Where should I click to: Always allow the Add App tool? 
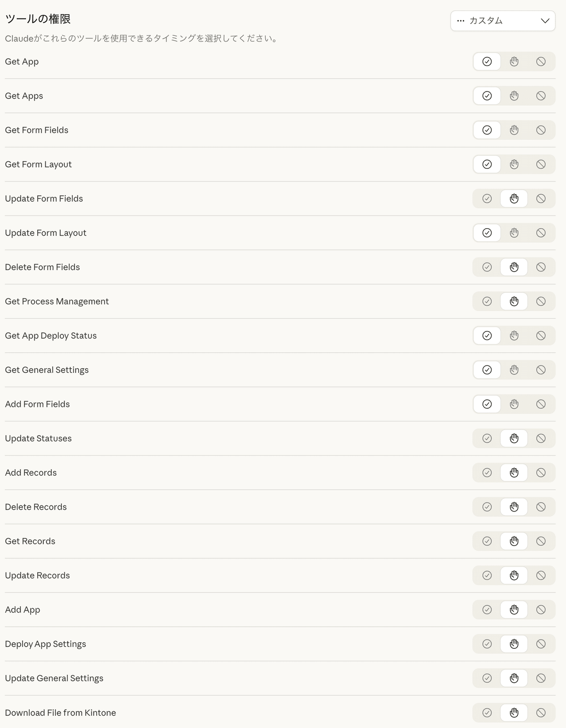(487, 610)
